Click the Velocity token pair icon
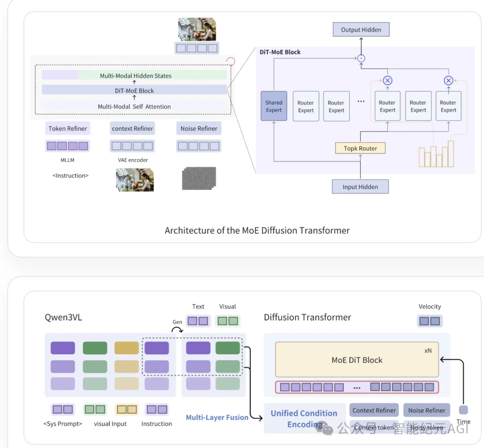 (x=430, y=321)
